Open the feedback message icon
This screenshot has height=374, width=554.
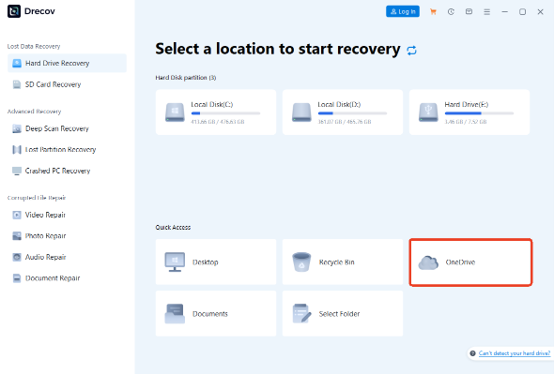click(x=469, y=12)
